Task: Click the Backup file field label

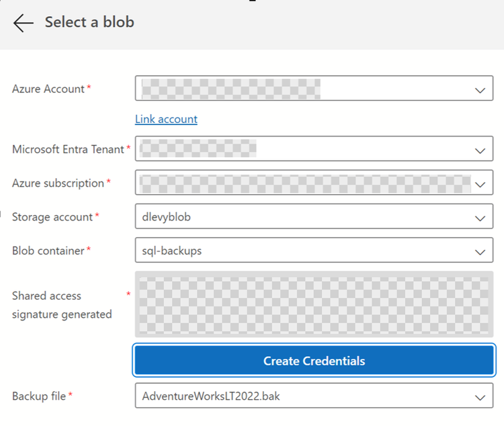Action: tap(39, 396)
